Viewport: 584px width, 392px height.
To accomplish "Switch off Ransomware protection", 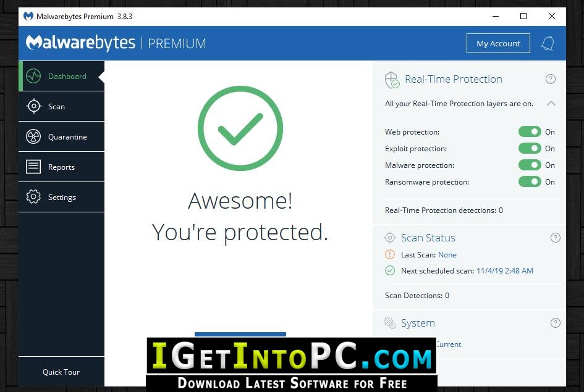I will 530,182.
